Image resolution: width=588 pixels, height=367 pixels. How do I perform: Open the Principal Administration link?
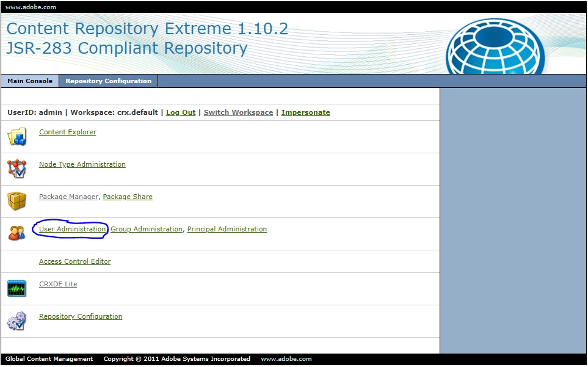click(x=227, y=229)
